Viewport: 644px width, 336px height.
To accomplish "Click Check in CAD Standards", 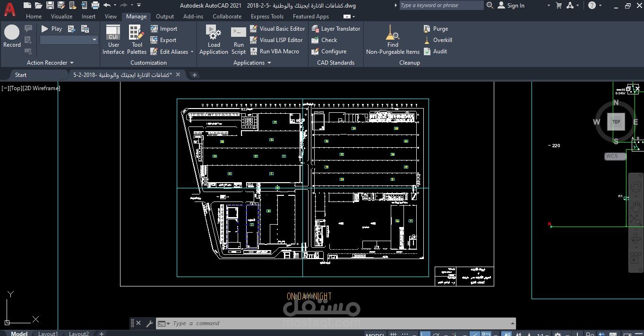I will pos(324,40).
